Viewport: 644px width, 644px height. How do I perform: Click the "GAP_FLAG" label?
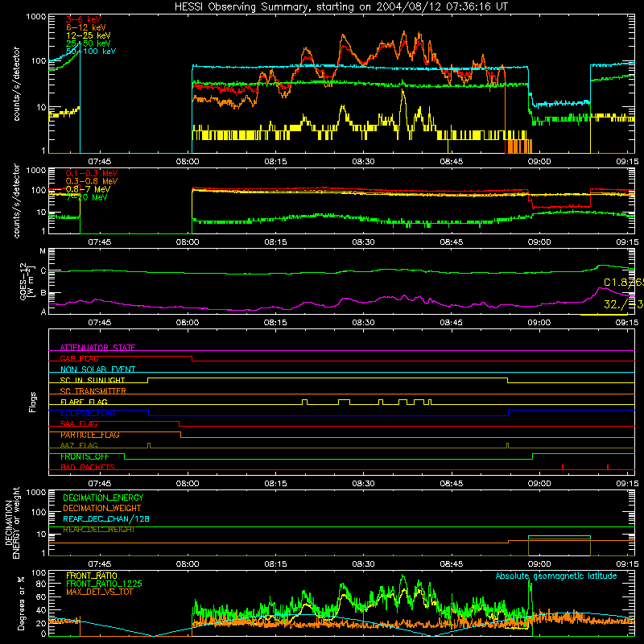(79, 358)
